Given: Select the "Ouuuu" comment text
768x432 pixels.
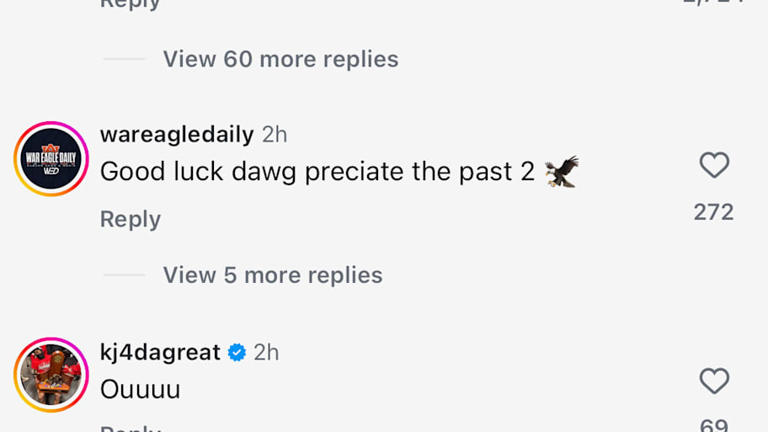Looking at the screenshot, I should [x=140, y=389].
